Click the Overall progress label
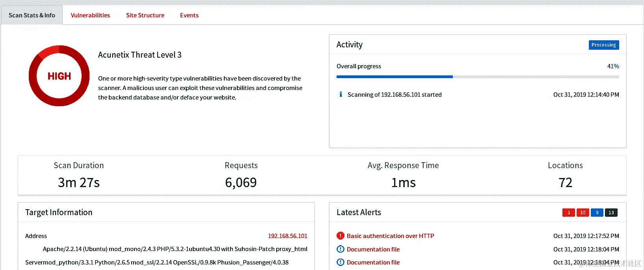The height and width of the screenshot is (270, 644). pos(359,66)
